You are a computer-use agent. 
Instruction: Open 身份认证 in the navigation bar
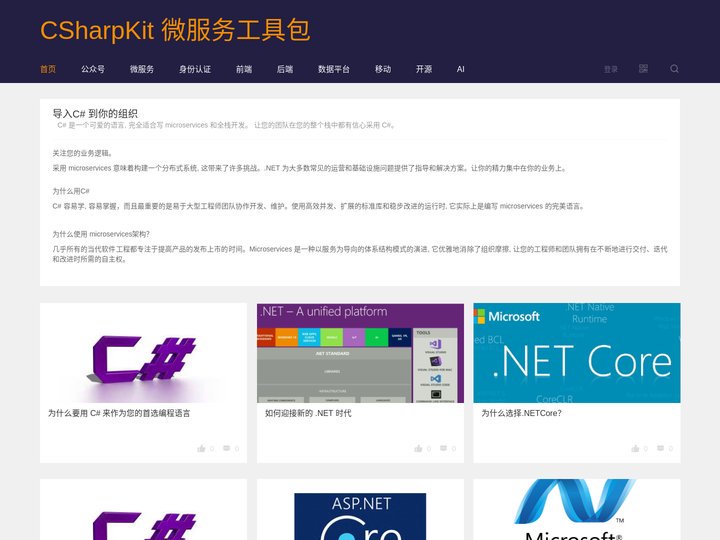(195, 69)
